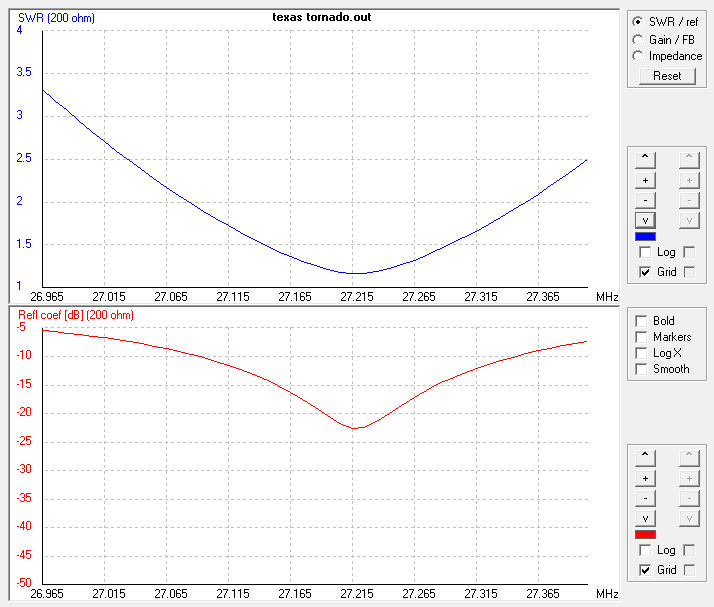Enable Log scale for the blue SWR trace
The width and height of the screenshot is (714, 607).
pyautogui.click(x=644, y=252)
